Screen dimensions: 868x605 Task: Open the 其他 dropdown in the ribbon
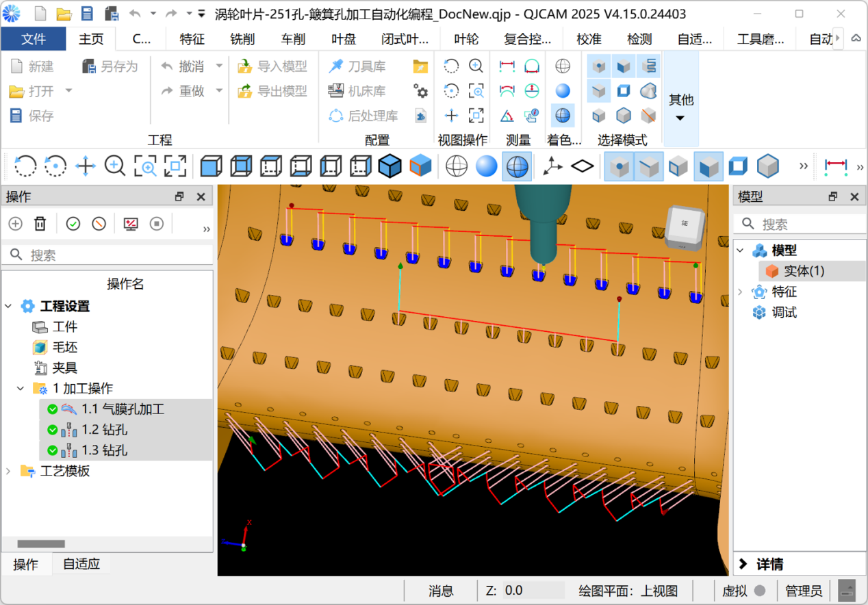pyautogui.click(x=680, y=106)
